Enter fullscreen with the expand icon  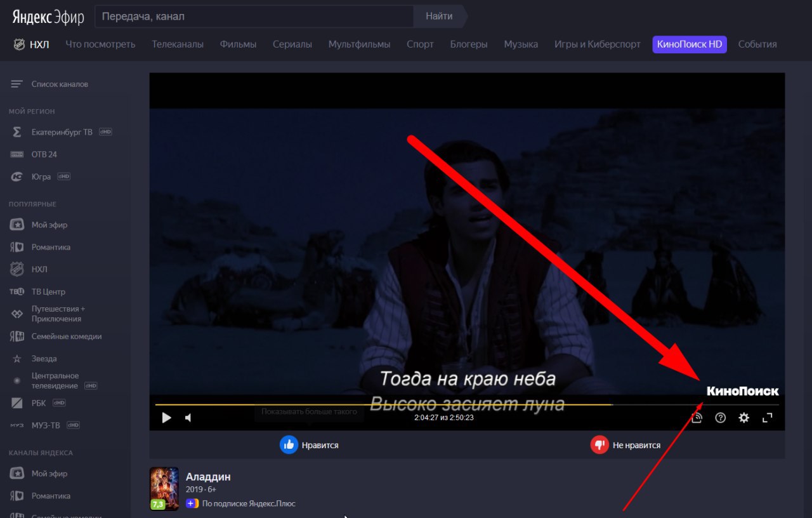click(767, 418)
